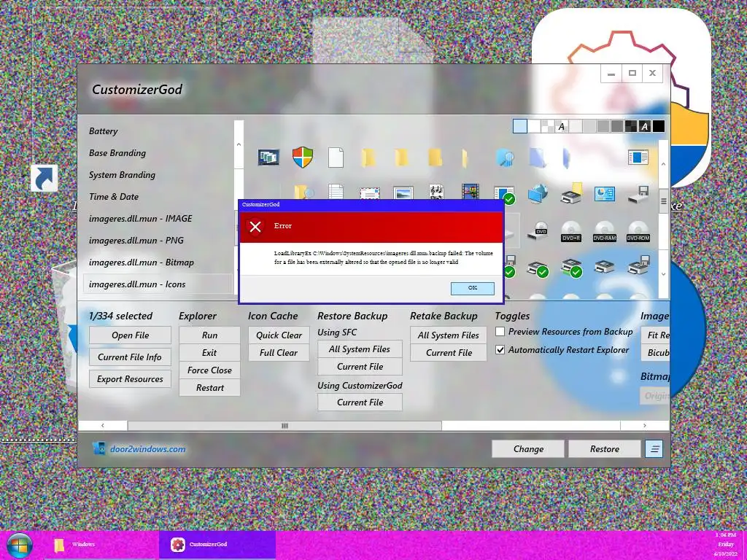
Task: Click the horizontal scrollbar left arrow
Action: [102, 426]
